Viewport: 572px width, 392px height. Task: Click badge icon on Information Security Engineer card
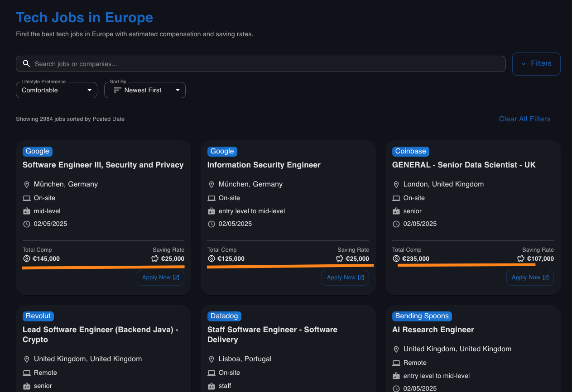click(211, 211)
